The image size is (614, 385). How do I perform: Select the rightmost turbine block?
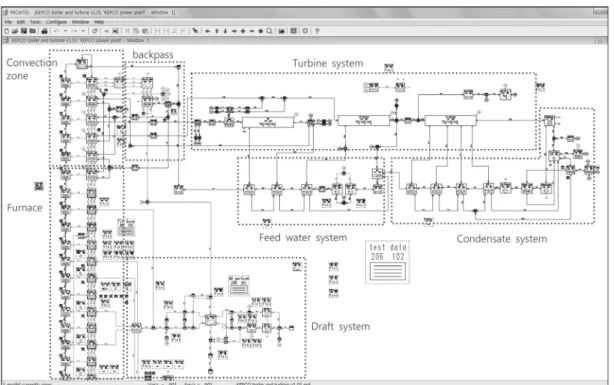tap(451, 120)
